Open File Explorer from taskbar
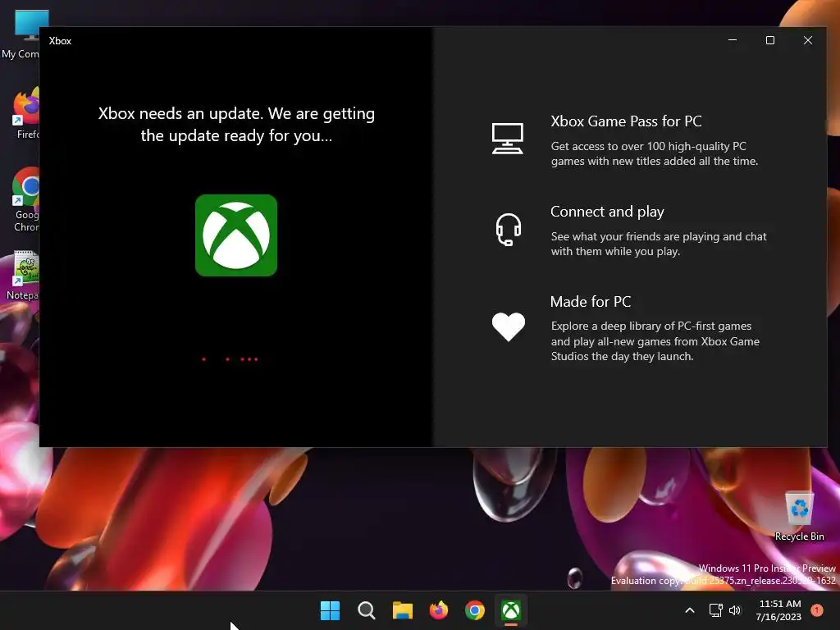 402,610
